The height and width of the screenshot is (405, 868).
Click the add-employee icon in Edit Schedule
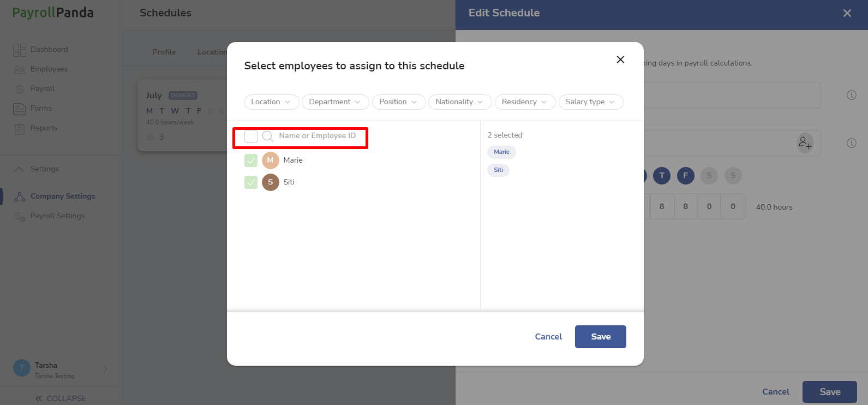point(805,143)
